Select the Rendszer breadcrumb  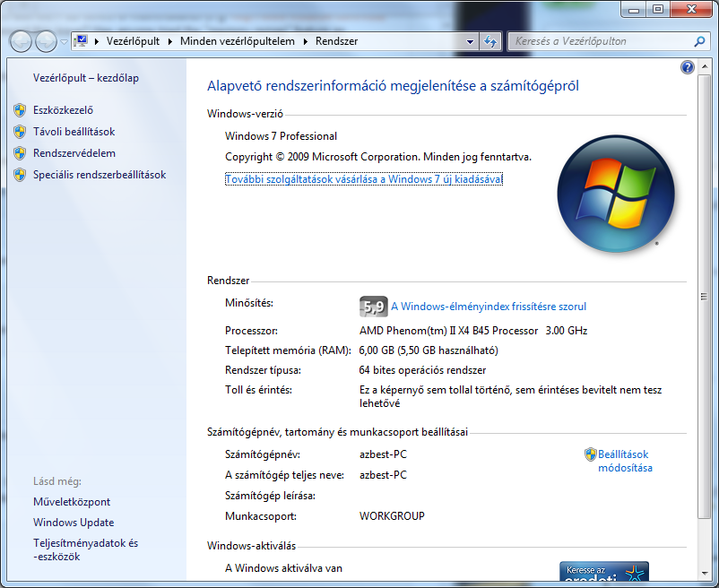(336, 41)
